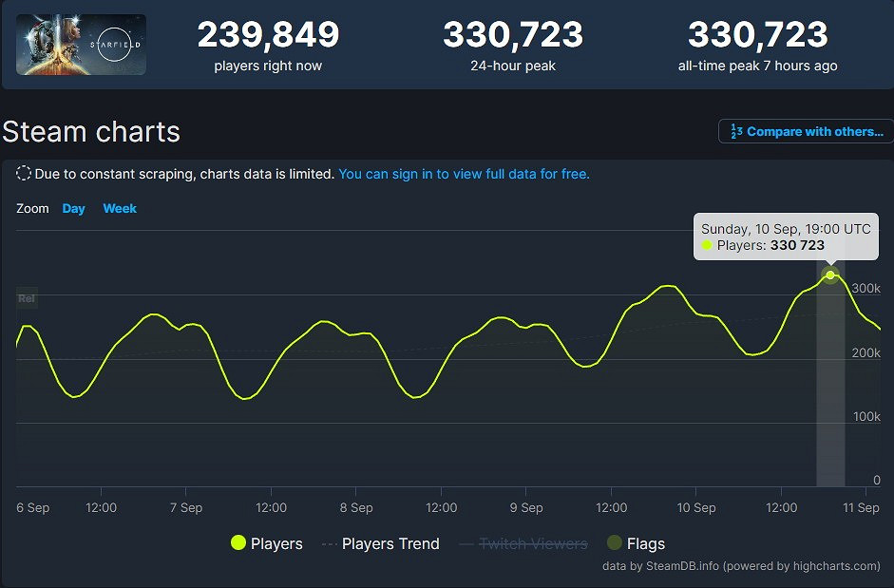Open the Compare with others button

[806, 132]
